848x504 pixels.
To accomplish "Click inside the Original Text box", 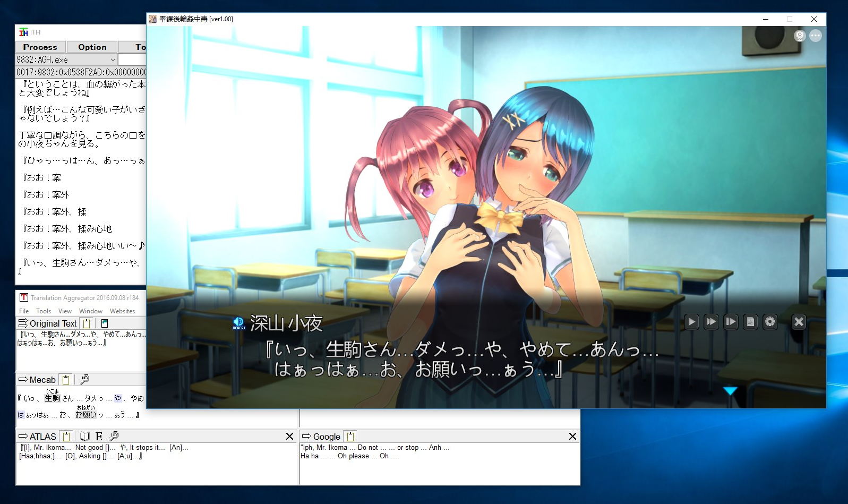I will (x=81, y=351).
